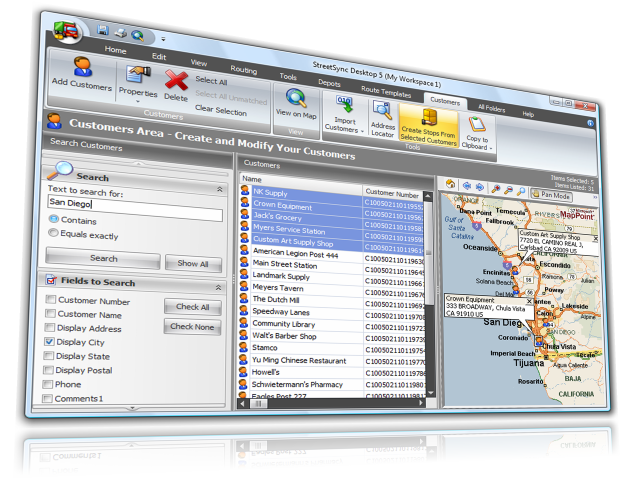The width and height of the screenshot is (640, 480).
Task: Select the Equals exactly radio option
Action: tap(54, 233)
